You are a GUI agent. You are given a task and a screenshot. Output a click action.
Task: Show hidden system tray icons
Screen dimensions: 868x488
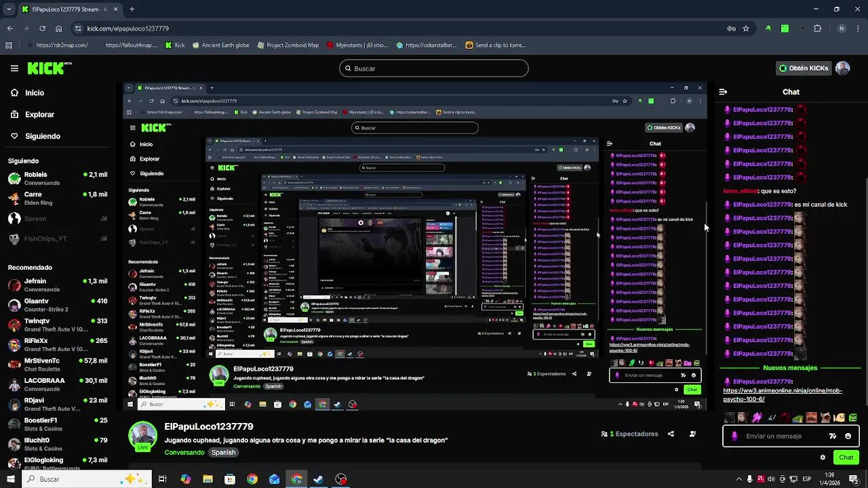pos(739,479)
